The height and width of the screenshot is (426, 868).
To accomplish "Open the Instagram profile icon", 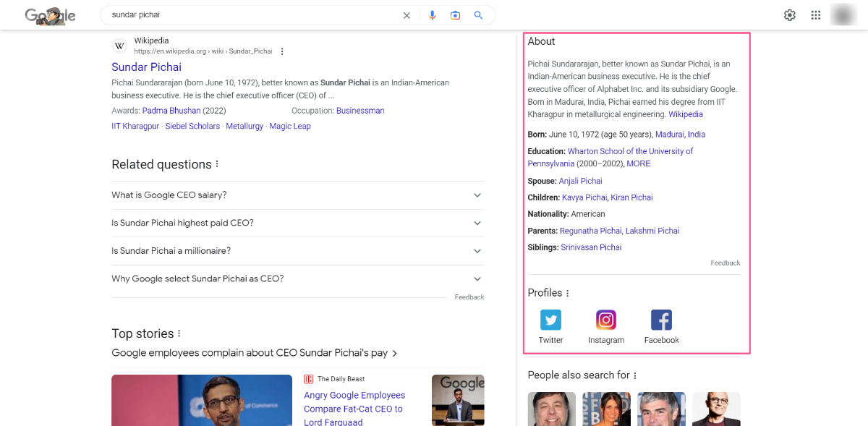I will (606, 320).
